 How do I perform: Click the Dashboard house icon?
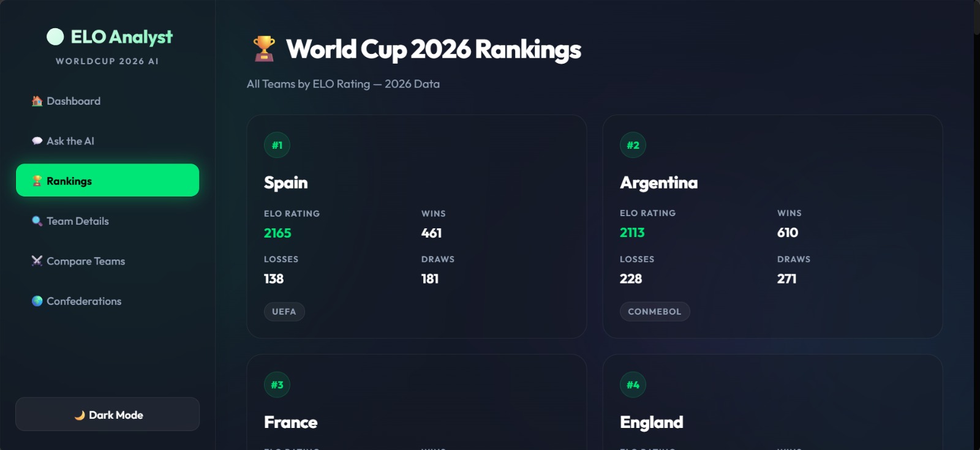click(x=37, y=101)
